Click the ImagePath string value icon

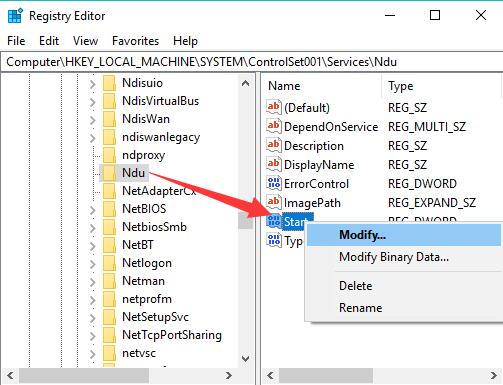[x=274, y=202]
